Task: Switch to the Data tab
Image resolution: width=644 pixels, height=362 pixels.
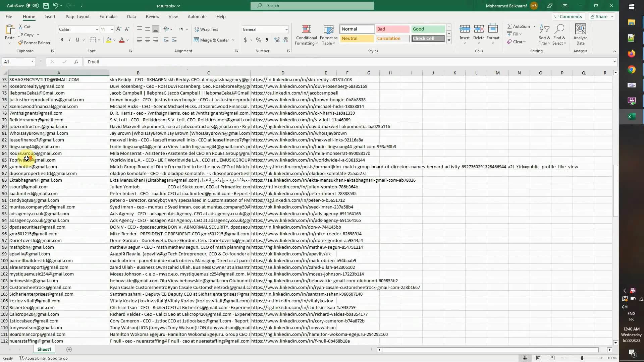Action: tap(131, 16)
